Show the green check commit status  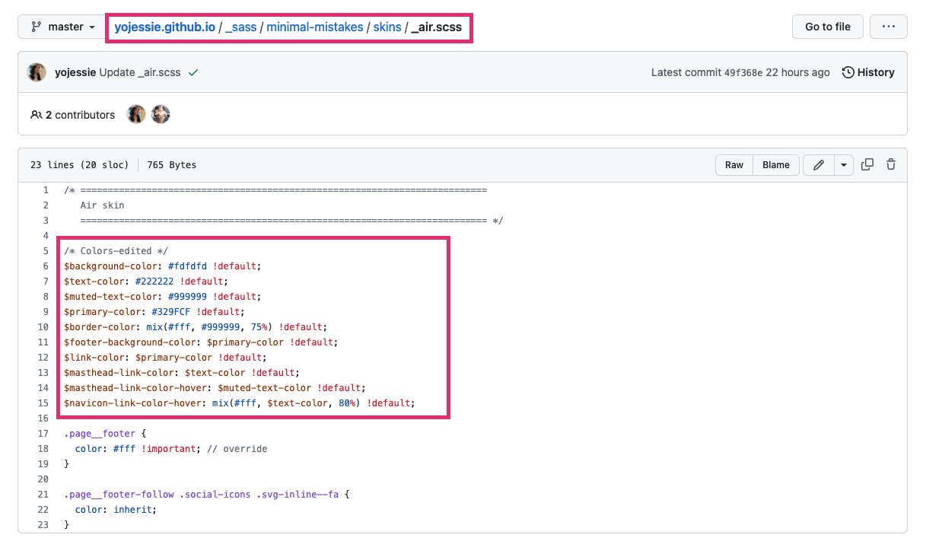[193, 72]
